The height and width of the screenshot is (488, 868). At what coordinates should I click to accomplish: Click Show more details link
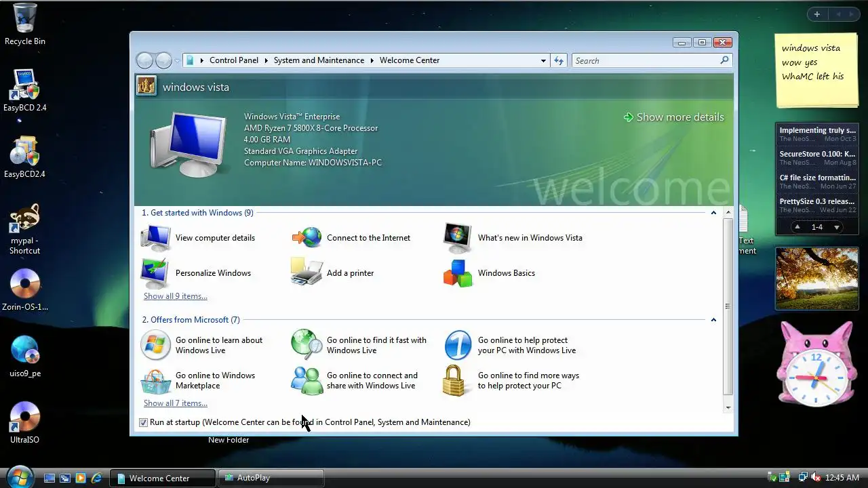pyautogui.click(x=673, y=117)
